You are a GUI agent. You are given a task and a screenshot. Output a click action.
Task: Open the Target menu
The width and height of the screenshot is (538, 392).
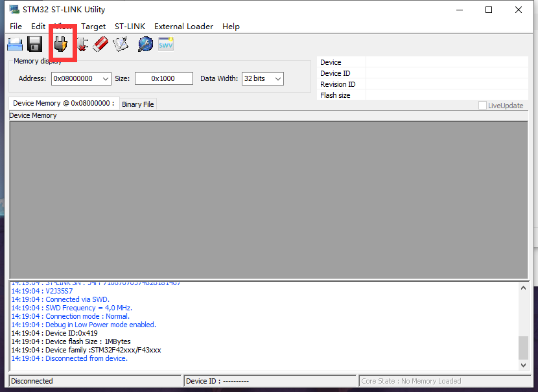point(93,27)
